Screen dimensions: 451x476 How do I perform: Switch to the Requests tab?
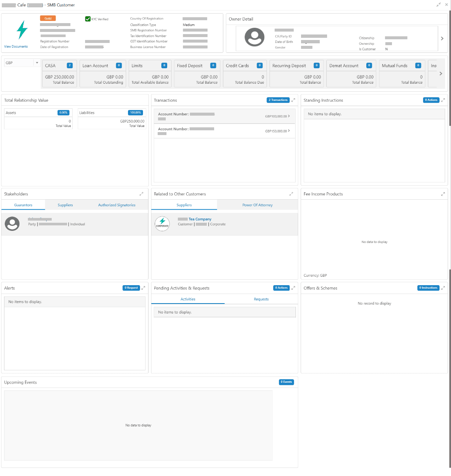point(261,299)
